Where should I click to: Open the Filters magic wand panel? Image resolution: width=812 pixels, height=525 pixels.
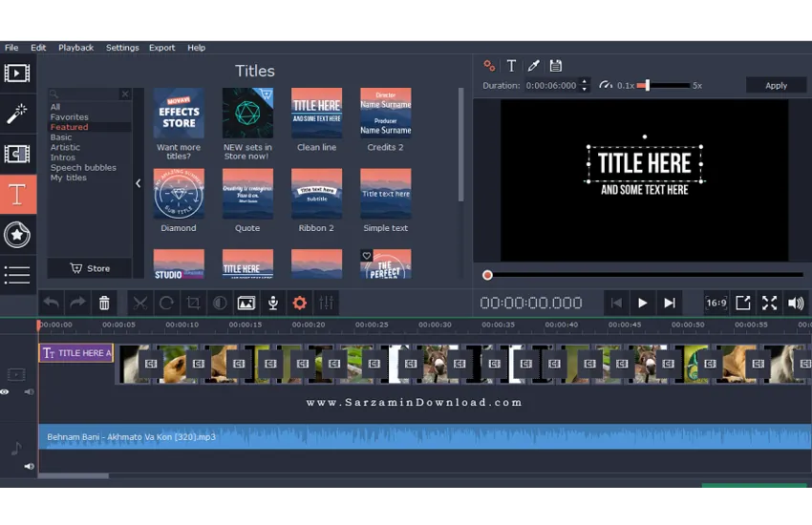pyautogui.click(x=17, y=115)
